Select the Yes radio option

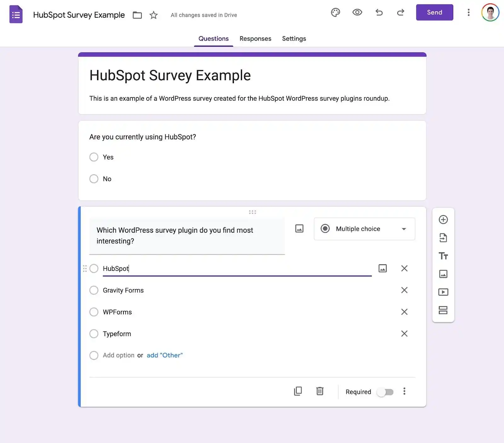click(x=94, y=157)
